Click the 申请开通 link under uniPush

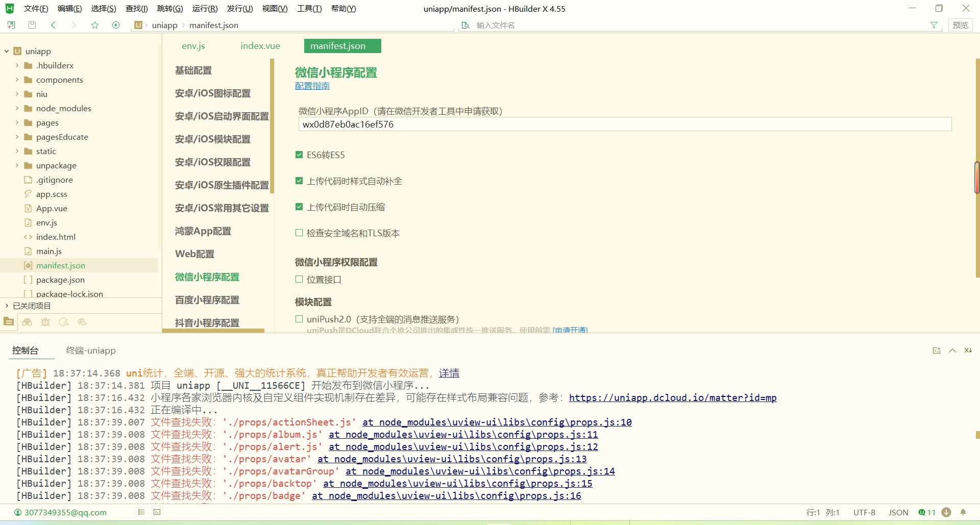click(570, 330)
